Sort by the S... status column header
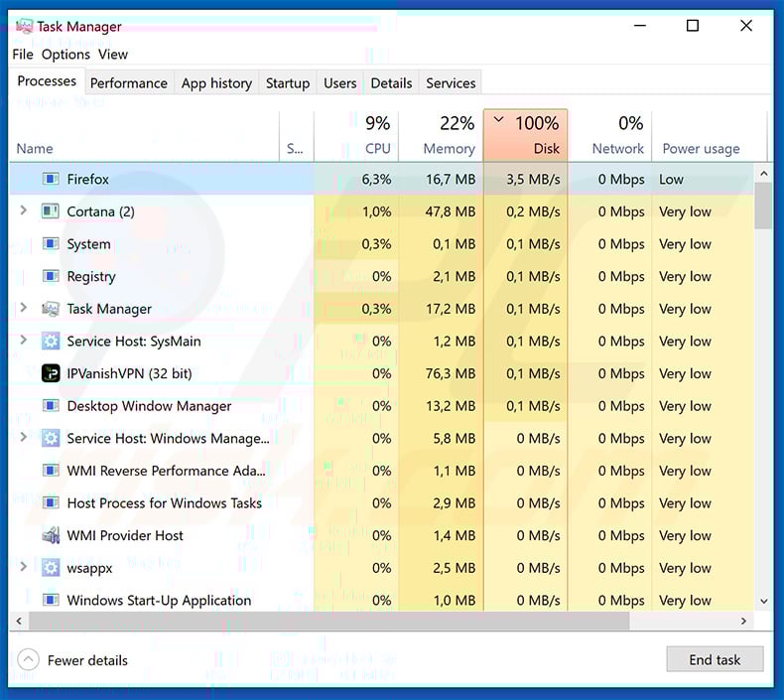This screenshot has width=784, height=700. tap(296, 136)
